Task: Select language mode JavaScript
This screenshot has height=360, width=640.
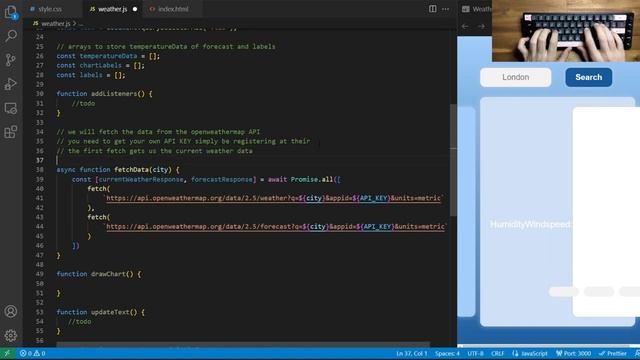Action: pos(529,353)
